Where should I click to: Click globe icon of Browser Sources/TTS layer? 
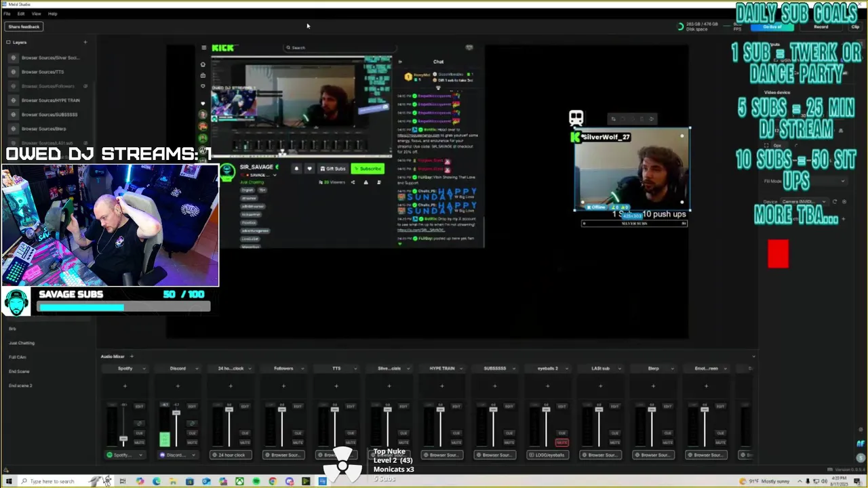click(13, 72)
